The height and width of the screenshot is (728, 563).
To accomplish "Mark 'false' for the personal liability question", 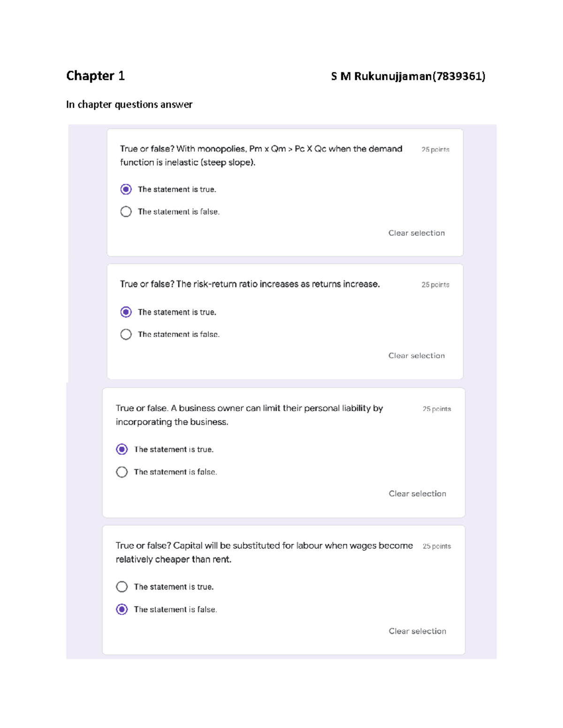I will coord(122,472).
